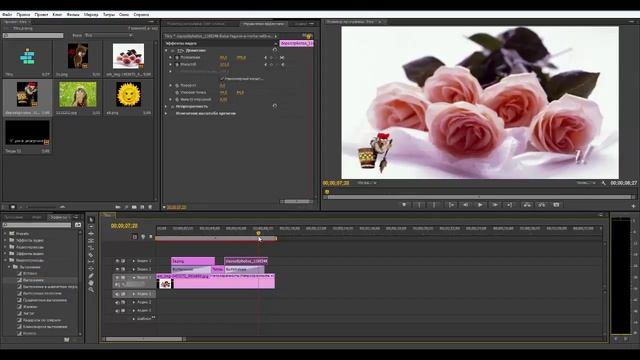
Task: Collapse the Видеопереходы folder
Action: (5, 260)
